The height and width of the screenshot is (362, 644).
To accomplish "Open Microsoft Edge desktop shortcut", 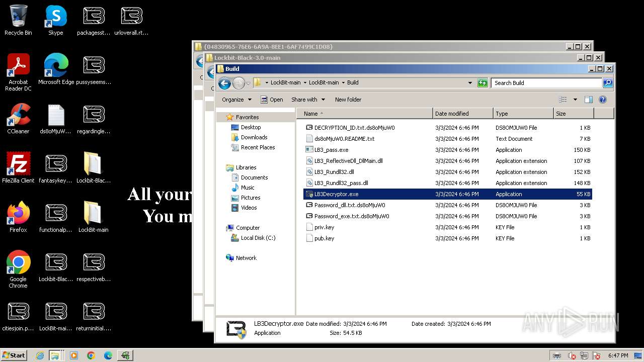I will [56, 69].
